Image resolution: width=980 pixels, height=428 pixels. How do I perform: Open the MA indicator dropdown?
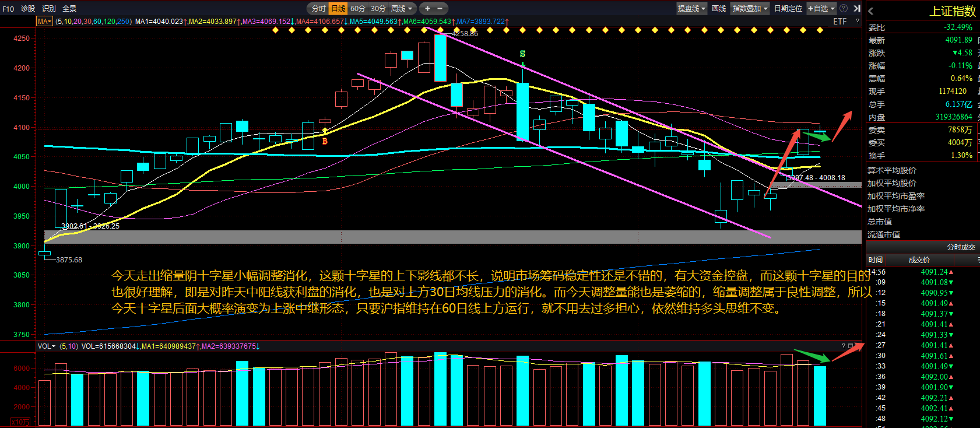tap(44, 21)
